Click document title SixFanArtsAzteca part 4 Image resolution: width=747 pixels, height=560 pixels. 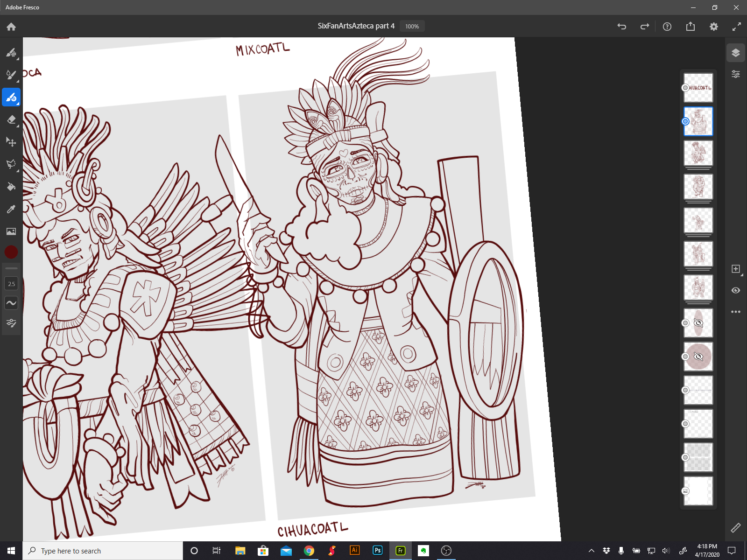[x=356, y=26]
